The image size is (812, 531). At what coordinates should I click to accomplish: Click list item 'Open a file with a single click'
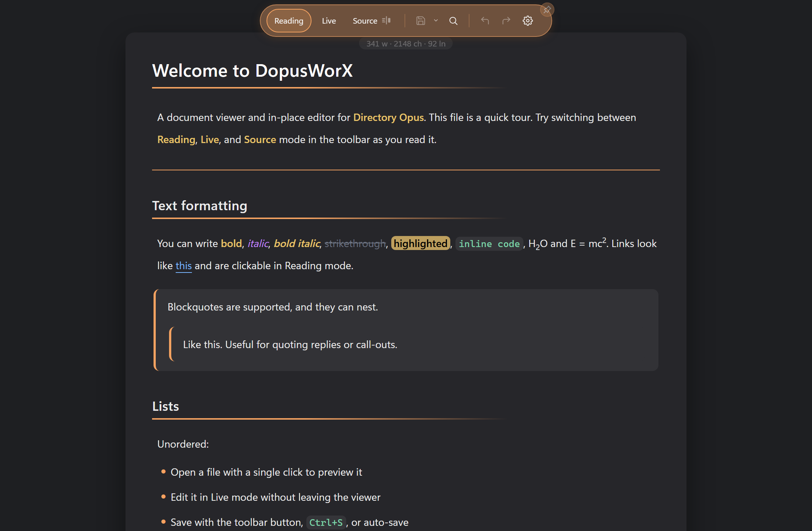(x=266, y=472)
